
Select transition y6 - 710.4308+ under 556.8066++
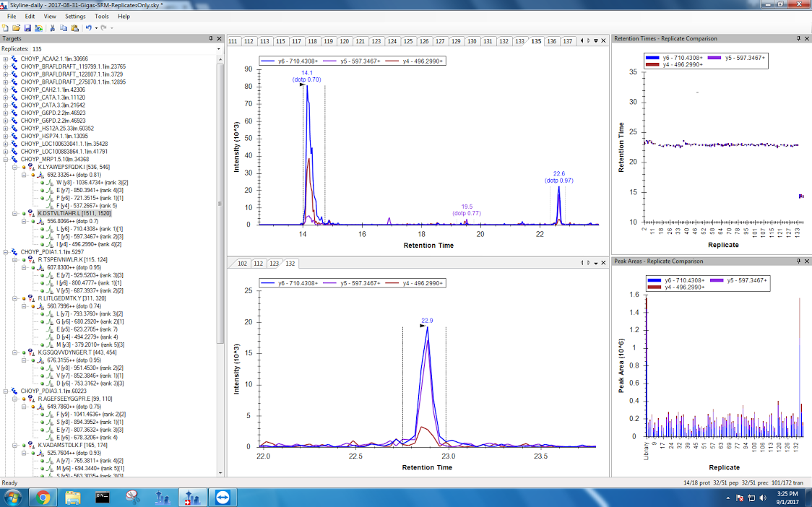(x=85, y=229)
